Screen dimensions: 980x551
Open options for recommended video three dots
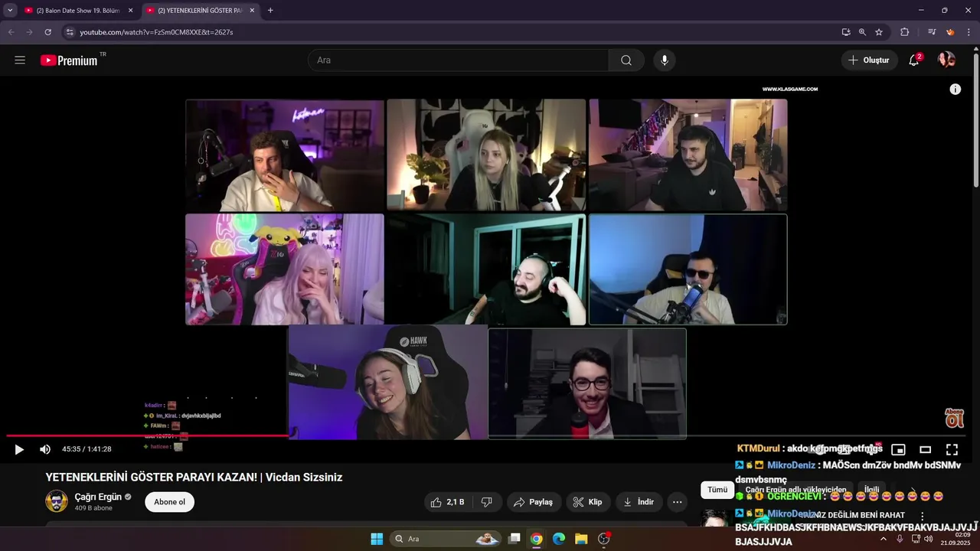tap(923, 517)
